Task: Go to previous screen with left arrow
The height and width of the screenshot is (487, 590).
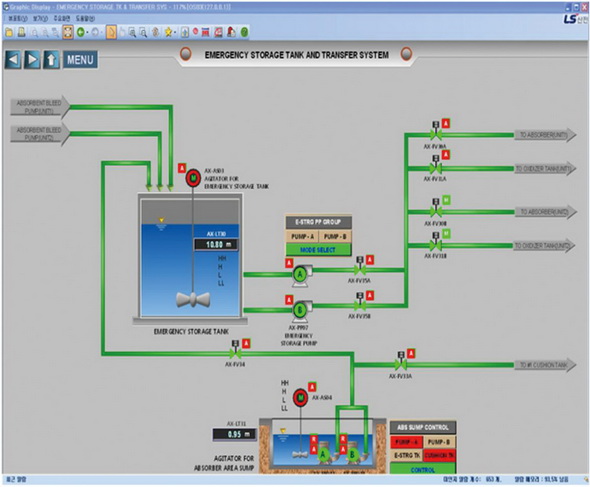Action: [13, 59]
